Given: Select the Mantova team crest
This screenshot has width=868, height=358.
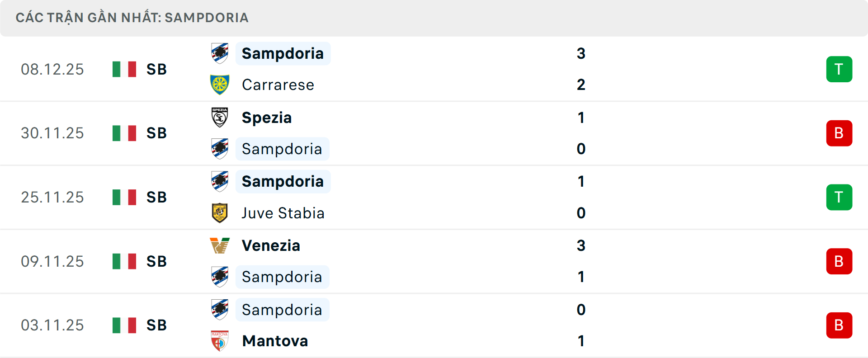Looking at the screenshot, I should coord(220,341).
